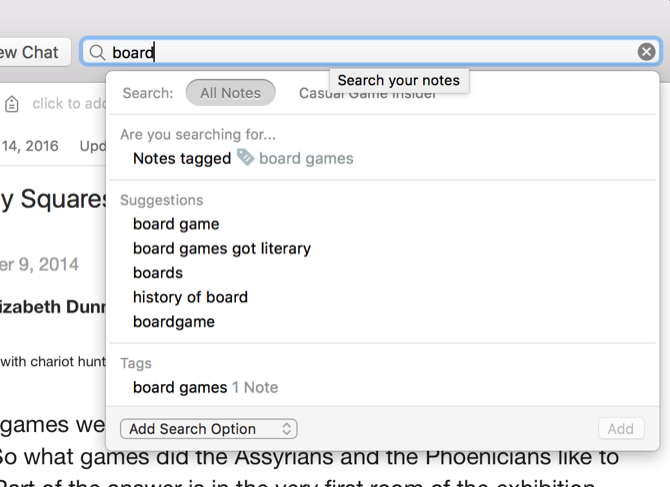
Task: Clear the search field text
Action: (647, 52)
